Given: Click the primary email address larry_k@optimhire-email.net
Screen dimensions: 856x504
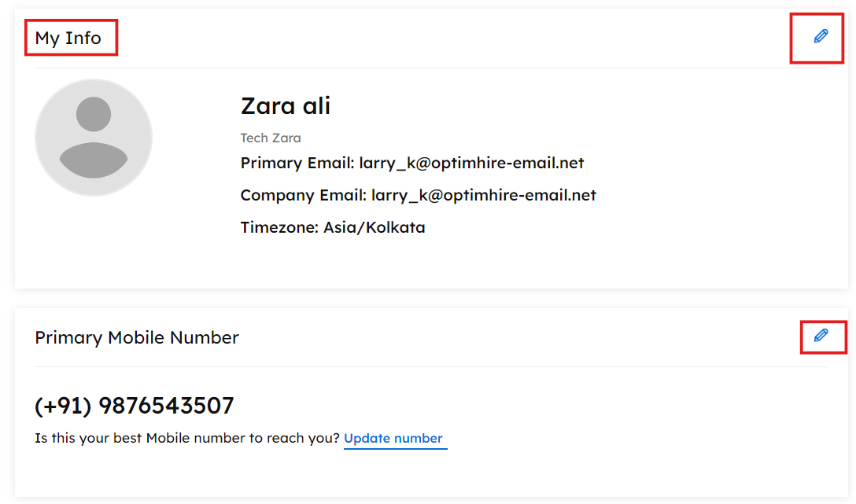Looking at the screenshot, I should pyautogui.click(x=471, y=164).
